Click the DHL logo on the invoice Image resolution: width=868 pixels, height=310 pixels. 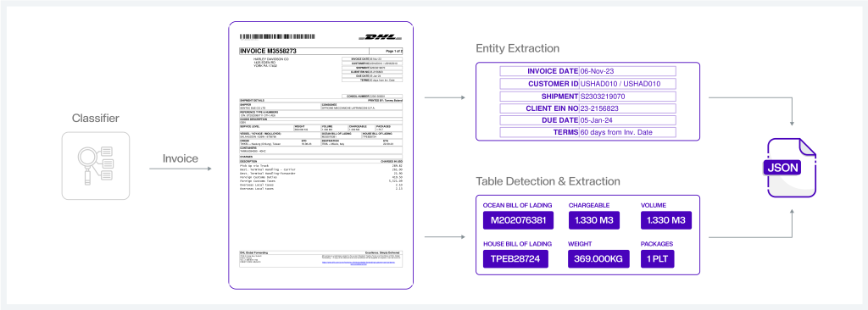(x=380, y=37)
